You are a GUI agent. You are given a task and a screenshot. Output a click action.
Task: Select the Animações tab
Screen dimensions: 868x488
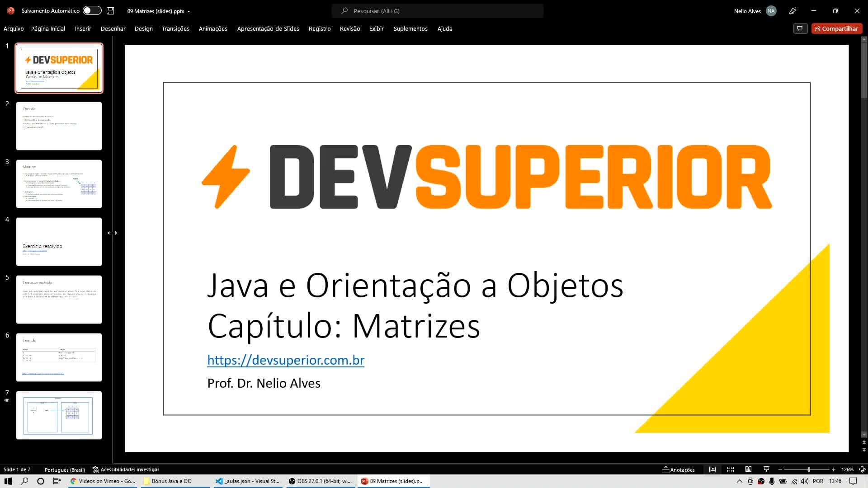click(213, 28)
